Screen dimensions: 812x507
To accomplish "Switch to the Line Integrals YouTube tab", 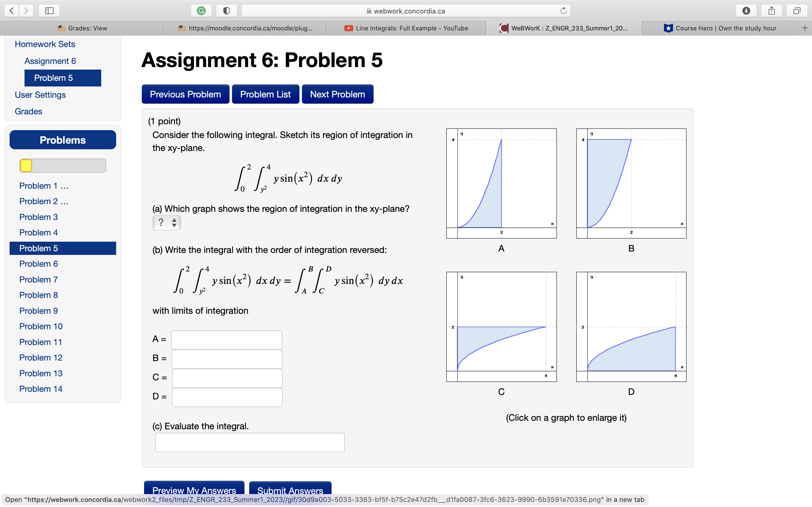I will [x=406, y=28].
